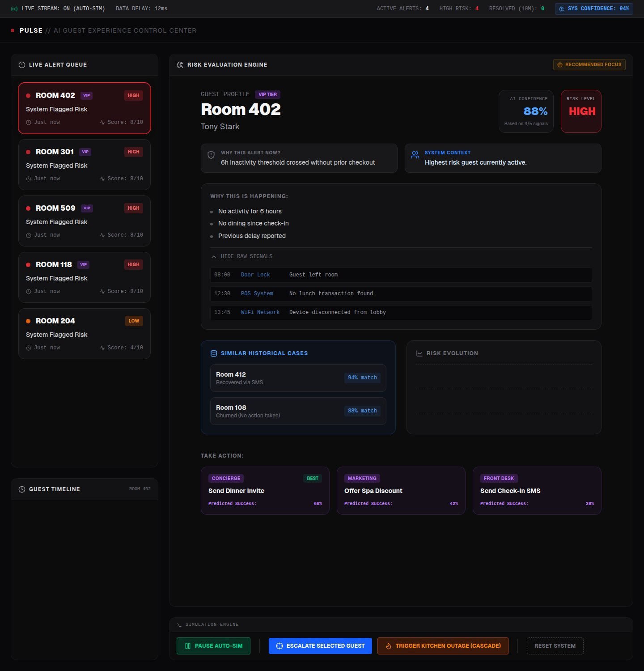Screen dimensions: 644x671
Task: Choose the Send Check-In SMS action
Action: coord(537,491)
